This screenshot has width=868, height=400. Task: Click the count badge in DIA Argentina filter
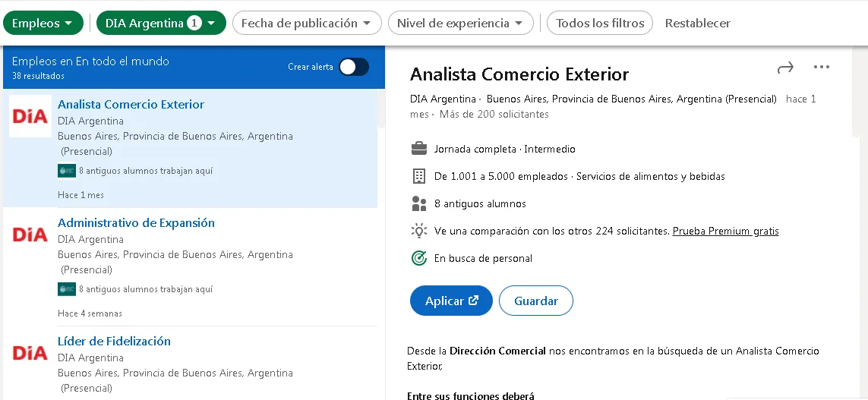point(194,24)
